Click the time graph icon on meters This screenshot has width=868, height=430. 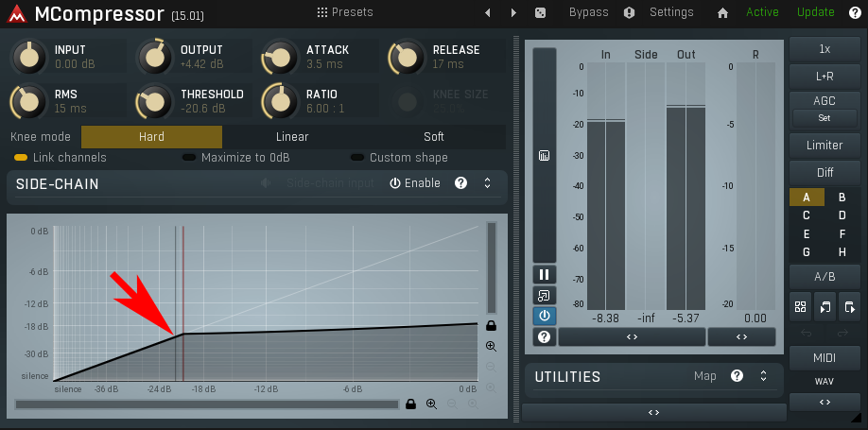tap(545, 156)
